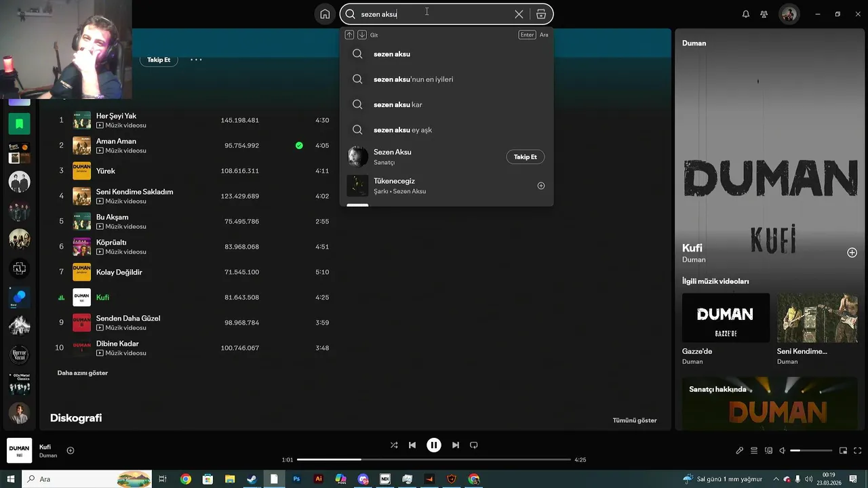Follow Duman with the Takip Et button
The height and width of the screenshot is (488, 868).
point(159,60)
